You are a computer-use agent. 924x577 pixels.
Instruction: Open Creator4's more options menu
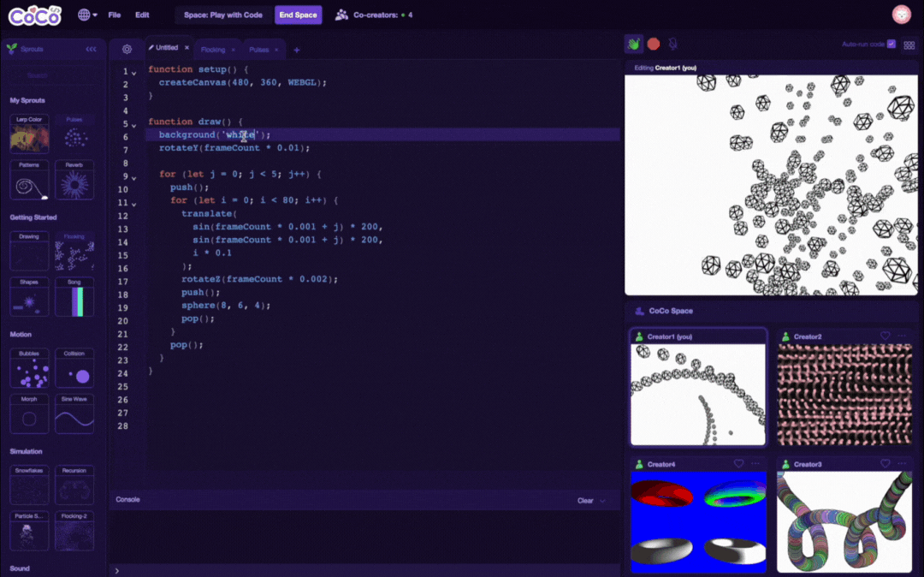point(755,464)
